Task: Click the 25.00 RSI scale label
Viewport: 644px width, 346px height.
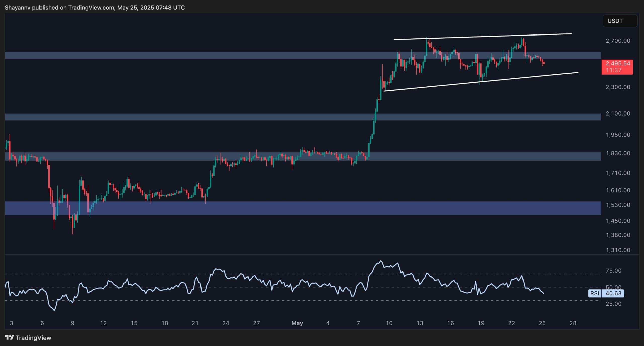Action: coord(613,304)
